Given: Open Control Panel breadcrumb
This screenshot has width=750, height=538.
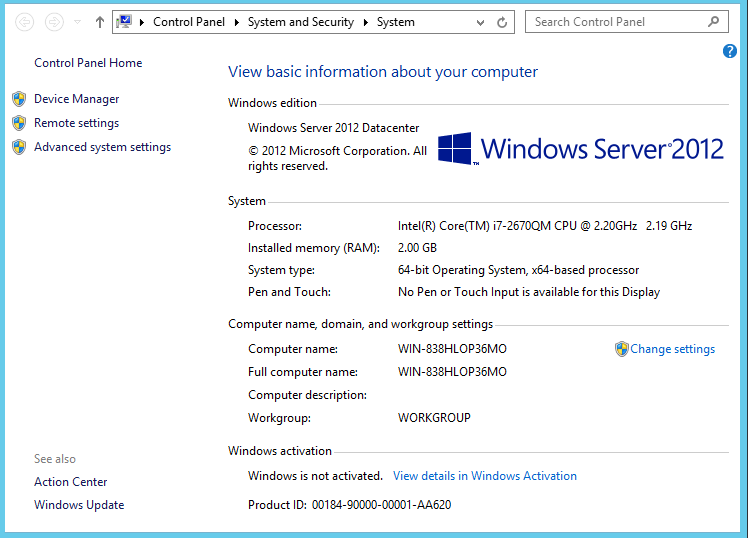Looking at the screenshot, I should pyautogui.click(x=188, y=22).
